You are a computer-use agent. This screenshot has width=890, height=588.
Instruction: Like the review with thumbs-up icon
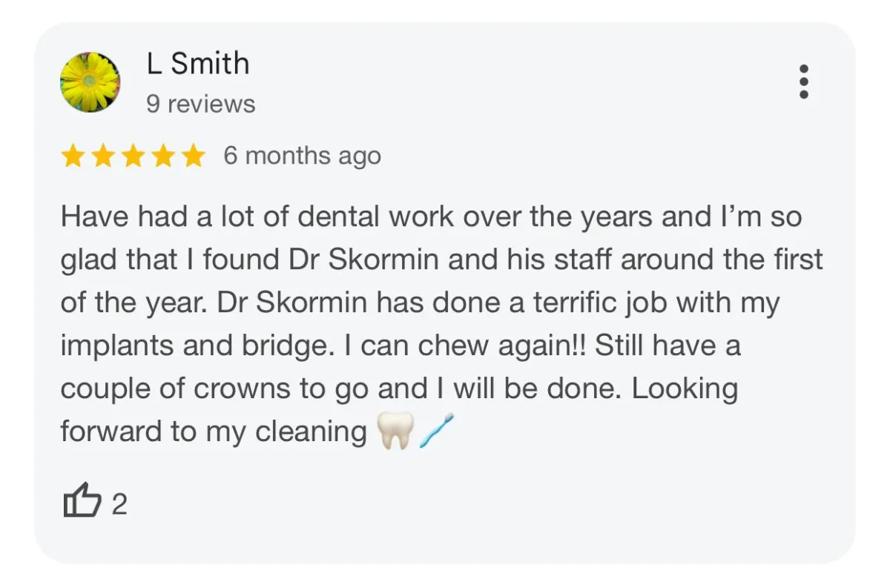[82, 501]
